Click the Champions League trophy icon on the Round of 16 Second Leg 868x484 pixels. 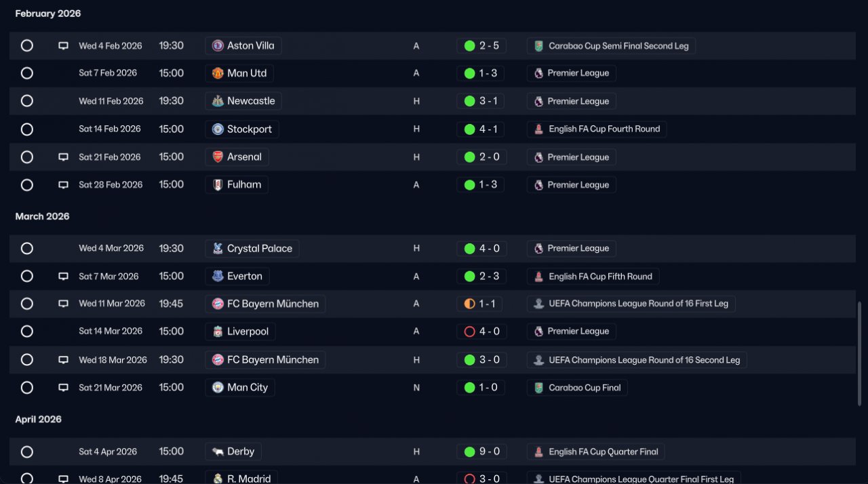(x=538, y=360)
